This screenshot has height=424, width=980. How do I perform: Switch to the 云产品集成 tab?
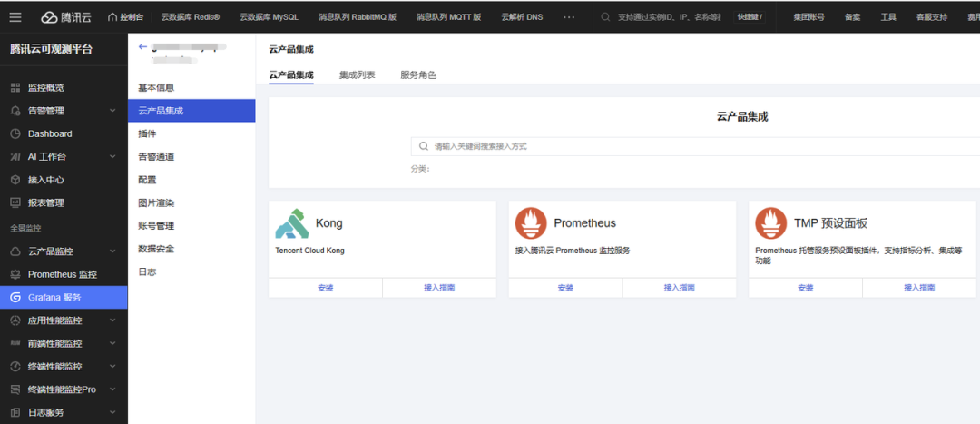click(291, 75)
